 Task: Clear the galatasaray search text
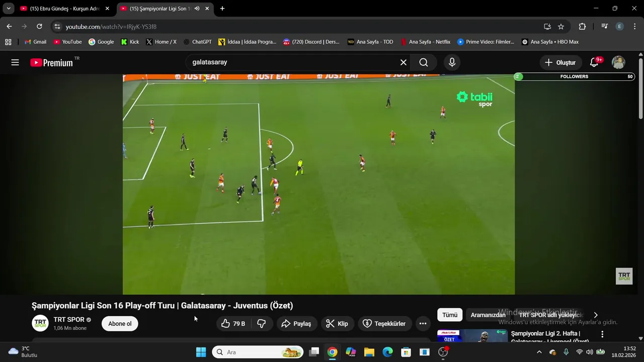coord(404,62)
